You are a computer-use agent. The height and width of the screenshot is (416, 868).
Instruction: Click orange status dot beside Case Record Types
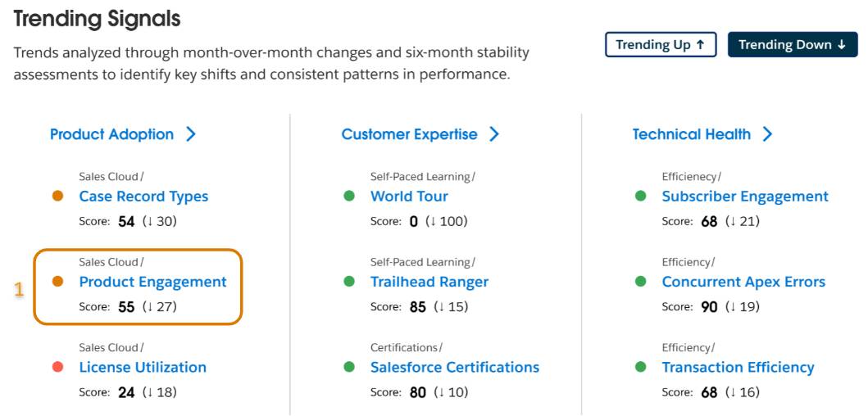pos(58,196)
